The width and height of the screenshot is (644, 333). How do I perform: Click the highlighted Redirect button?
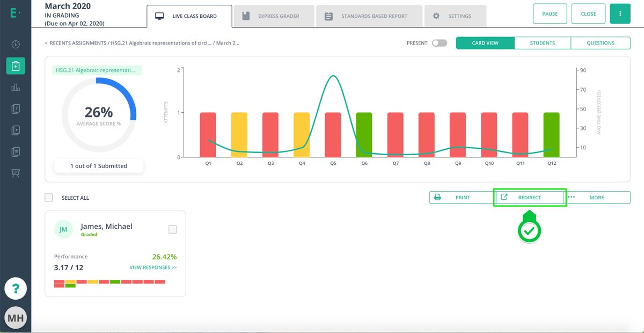[529, 197]
